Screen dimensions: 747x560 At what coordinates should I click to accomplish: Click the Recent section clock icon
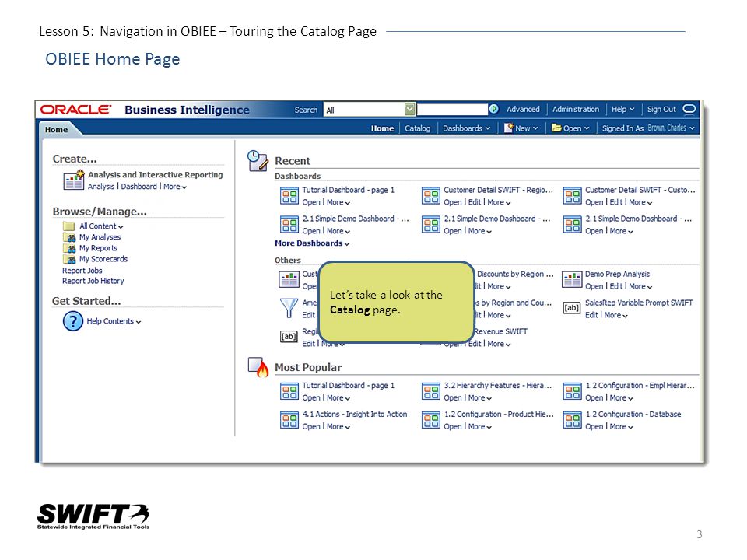(x=258, y=160)
